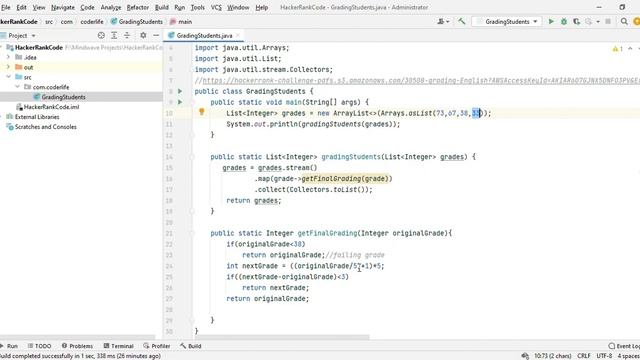Screen dimensions: 640x360
Task: Click the src breadcrumb in navigation bar
Action: tap(49, 22)
